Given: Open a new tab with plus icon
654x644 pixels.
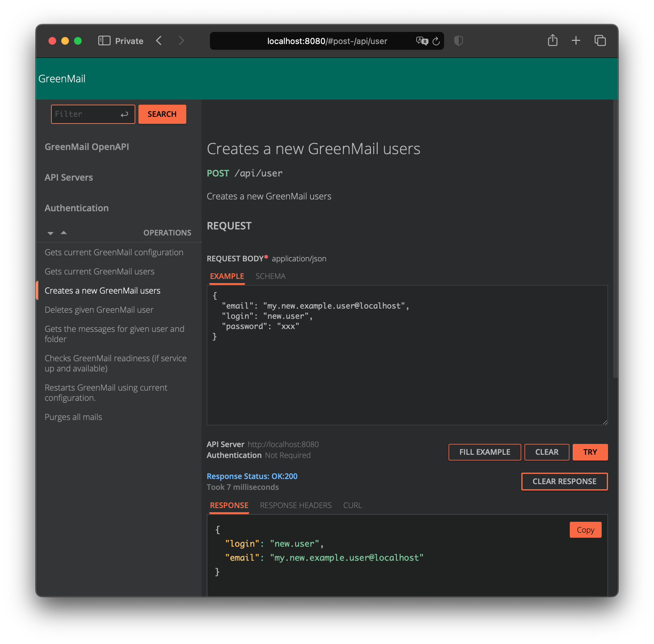Looking at the screenshot, I should 576,41.
